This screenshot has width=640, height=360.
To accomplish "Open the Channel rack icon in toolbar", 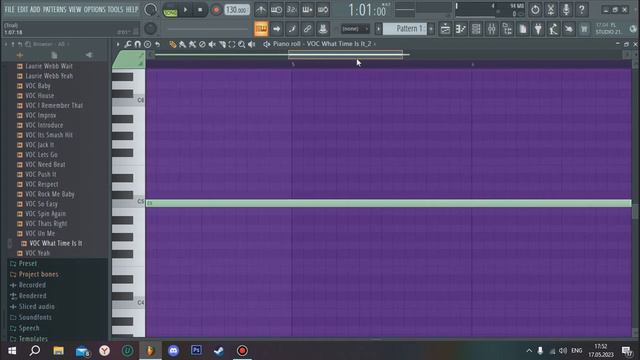I will point(476,29).
